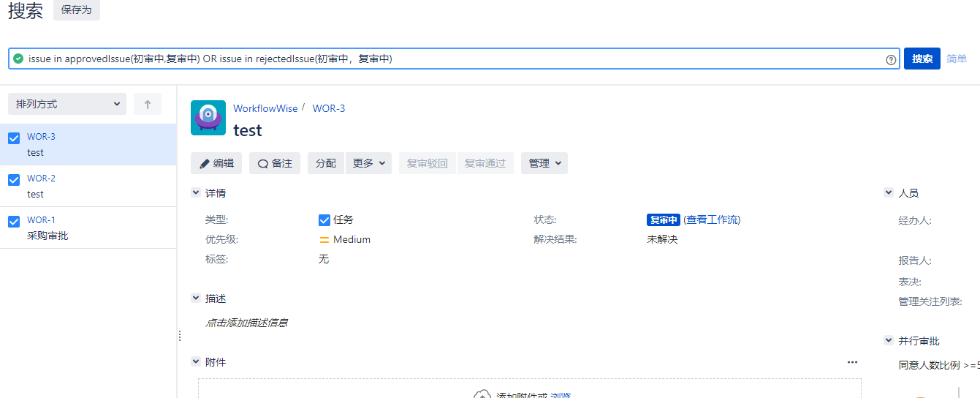This screenshot has width=980, height=398.
Task: Switch to 简单 search mode
Action: (x=957, y=59)
